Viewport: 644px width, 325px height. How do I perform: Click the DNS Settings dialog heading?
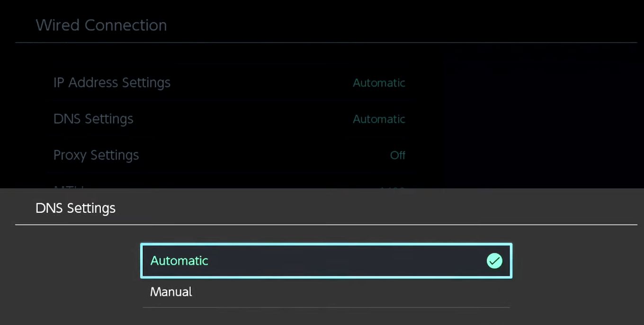(75, 208)
